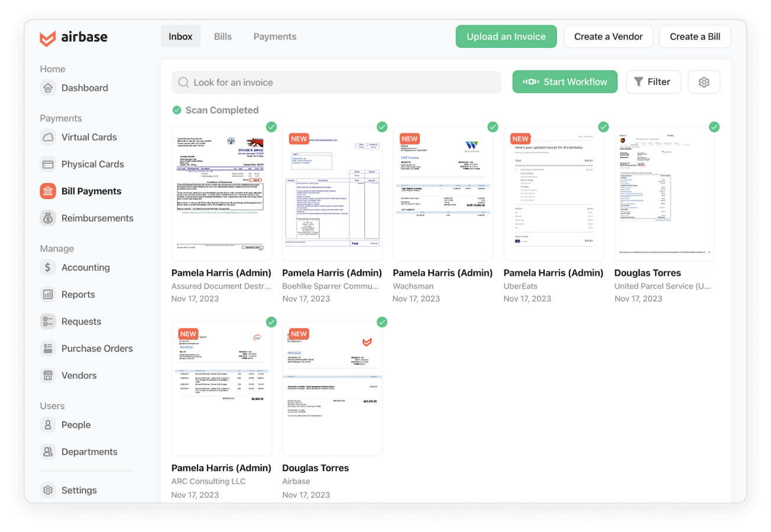Toggle checkmark on United Parcel Service invoice
This screenshot has height=532, width=771.
click(x=714, y=126)
